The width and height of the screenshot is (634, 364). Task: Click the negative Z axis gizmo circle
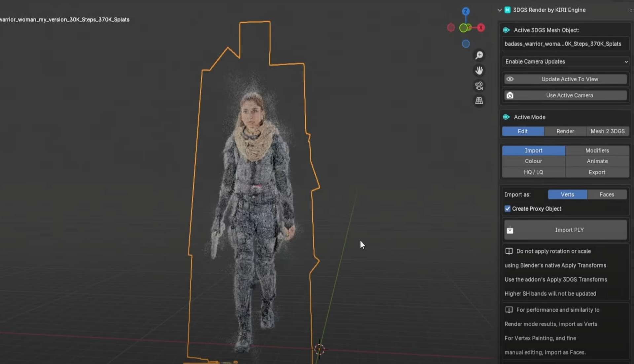click(466, 44)
